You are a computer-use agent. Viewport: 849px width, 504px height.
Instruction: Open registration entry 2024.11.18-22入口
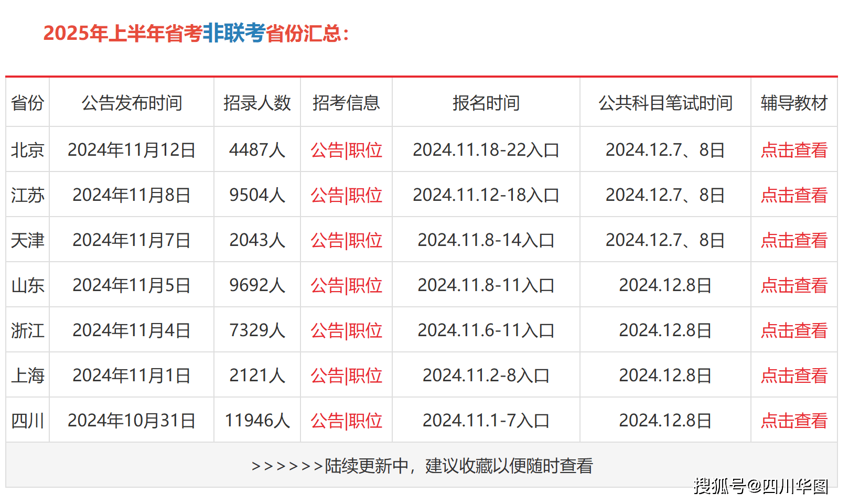[486, 150]
